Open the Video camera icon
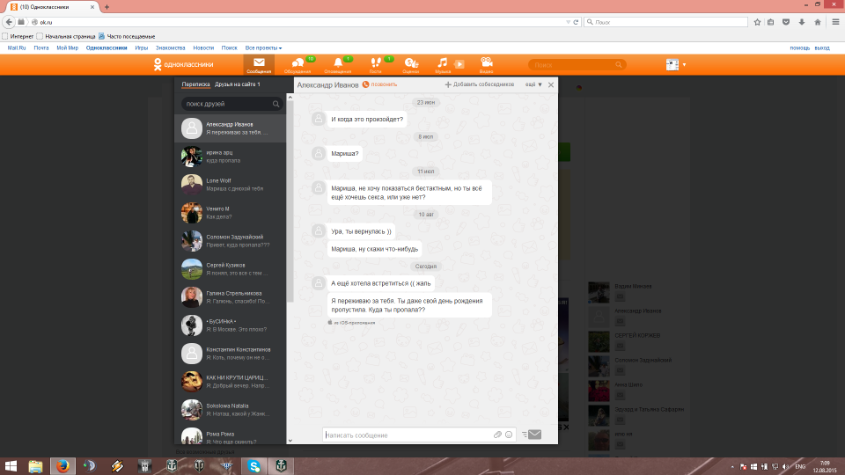The width and height of the screenshot is (845, 475). (487, 65)
